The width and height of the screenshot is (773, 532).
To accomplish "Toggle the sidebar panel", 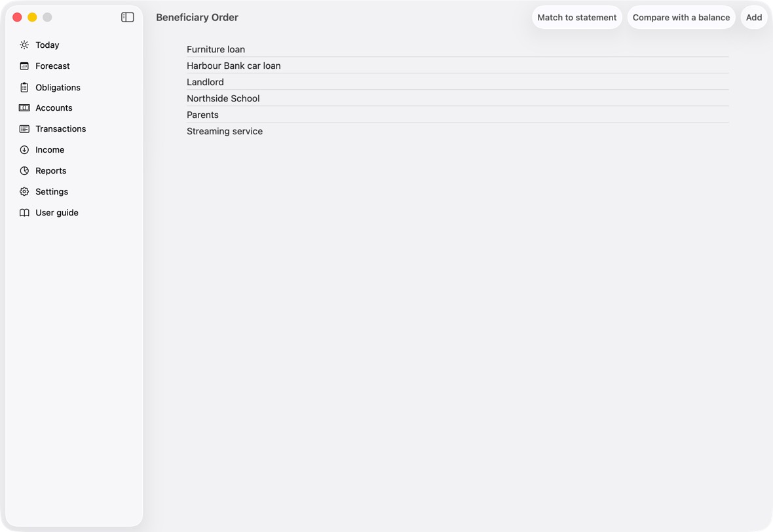I will click(128, 17).
